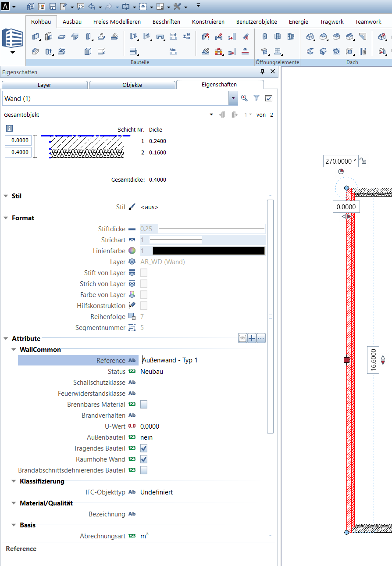392x566 pixels.
Task: Click the padlock icon beside 270.0000° field
Action: coord(363,161)
